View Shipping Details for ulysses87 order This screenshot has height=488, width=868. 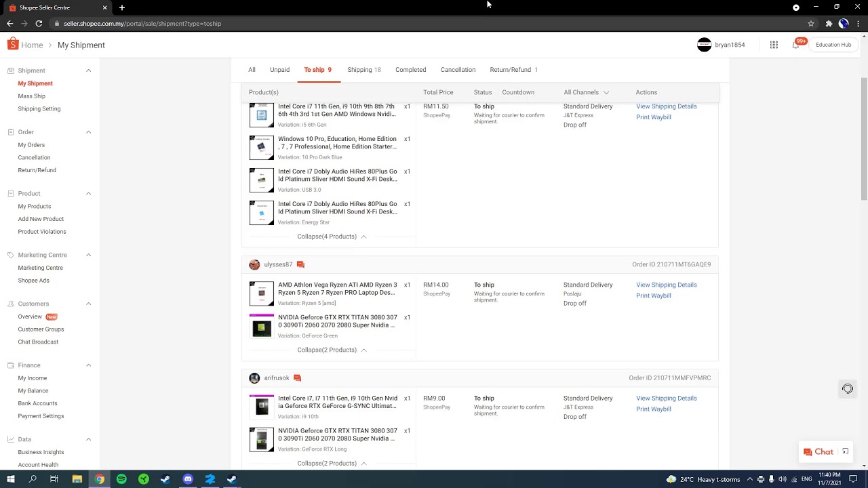(x=666, y=285)
